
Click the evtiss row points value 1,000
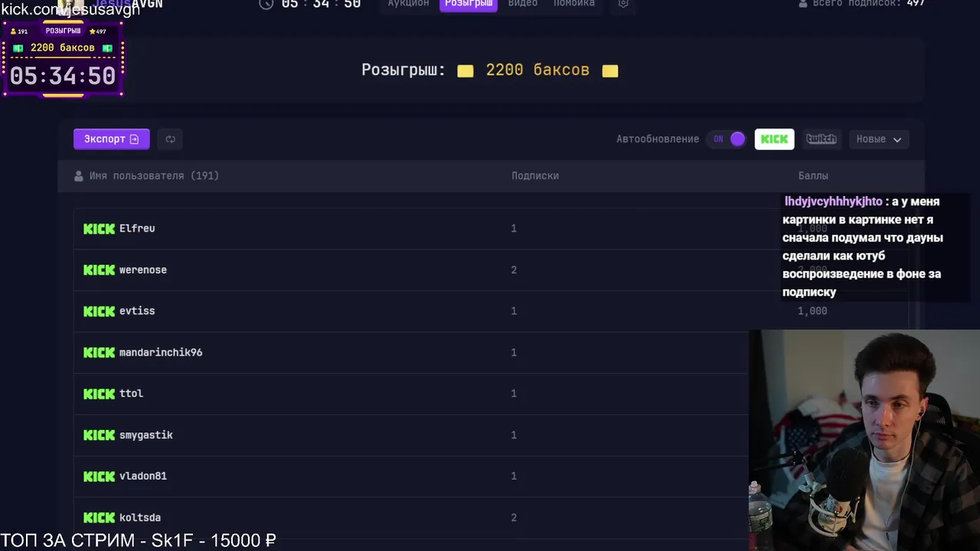(x=812, y=311)
